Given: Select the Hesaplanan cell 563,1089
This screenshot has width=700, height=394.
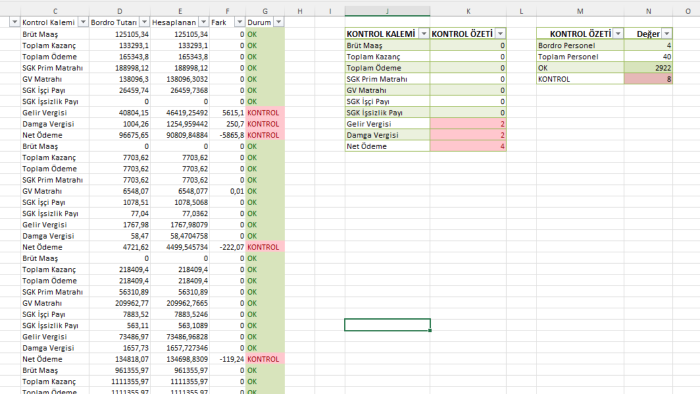Looking at the screenshot, I should coord(180,325).
